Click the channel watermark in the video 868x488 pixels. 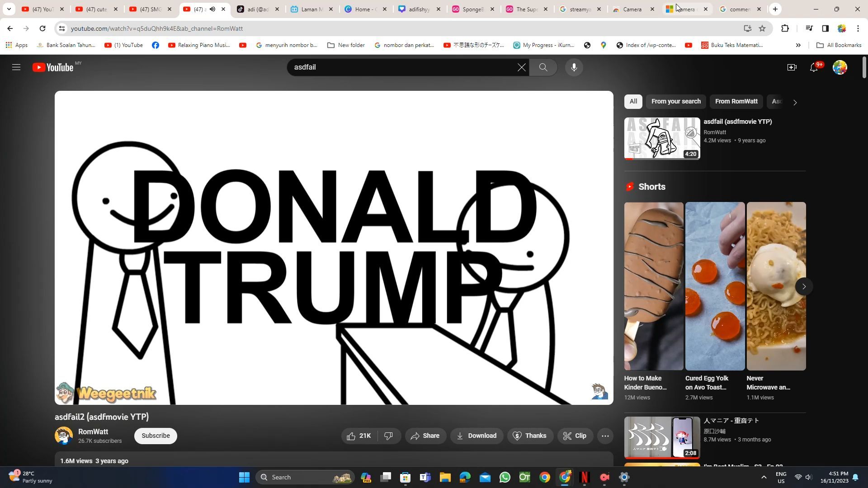point(599,391)
